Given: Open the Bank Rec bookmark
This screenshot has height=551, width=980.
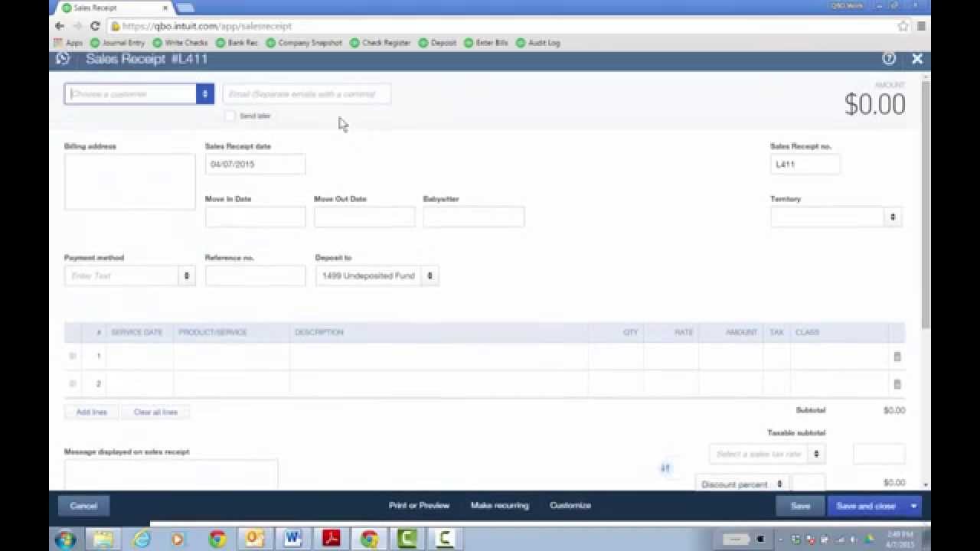Looking at the screenshot, I should (237, 43).
